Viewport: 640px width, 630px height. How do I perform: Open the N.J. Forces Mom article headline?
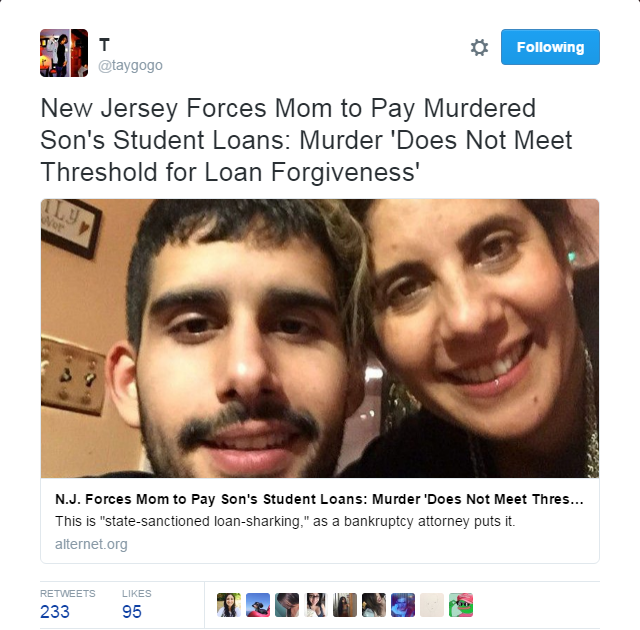point(319,499)
